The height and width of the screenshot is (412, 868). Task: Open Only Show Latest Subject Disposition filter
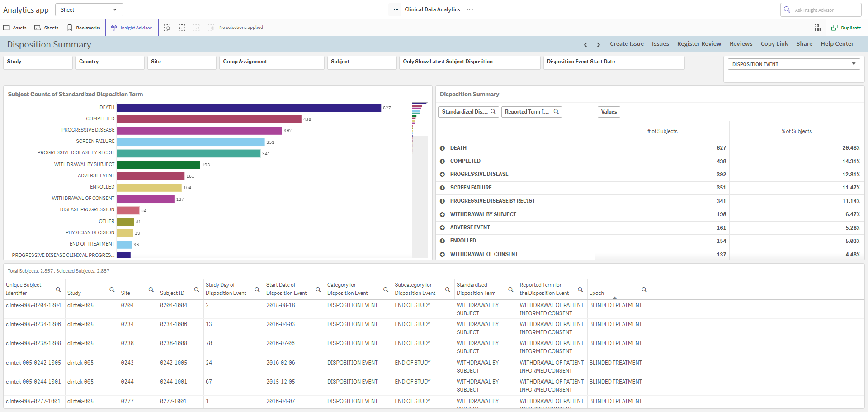pos(470,62)
